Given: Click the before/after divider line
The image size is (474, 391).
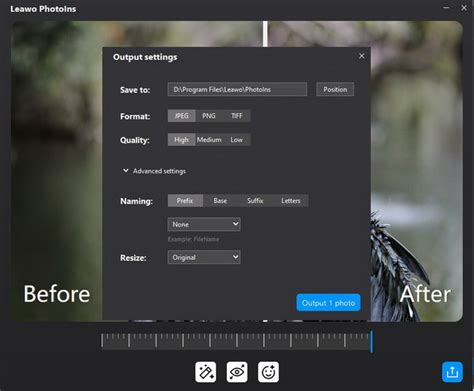Looking at the screenshot, I should (265, 34).
